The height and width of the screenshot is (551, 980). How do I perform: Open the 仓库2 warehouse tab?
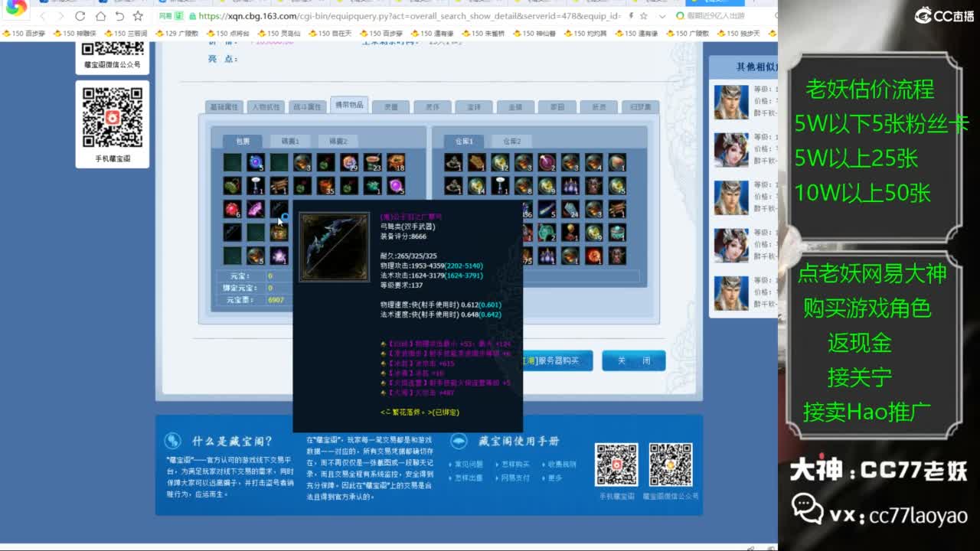coord(513,141)
